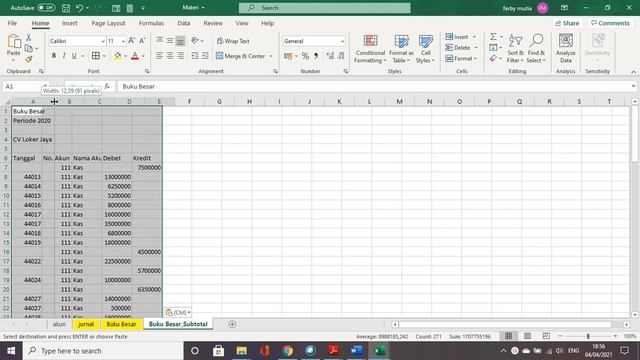Viewport: 640px width, 360px height.
Task: Apply the yellow fill color
Action: click(118, 56)
